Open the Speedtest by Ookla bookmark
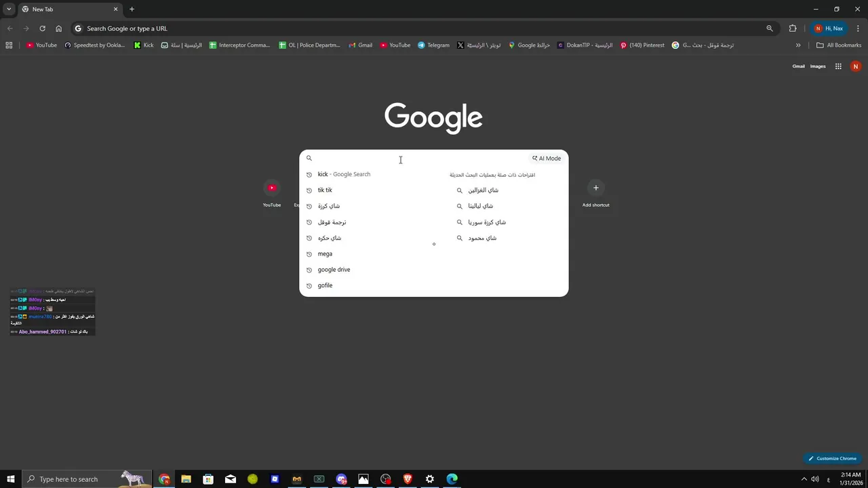This screenshot has height=488, width=868. click(95, 45)
